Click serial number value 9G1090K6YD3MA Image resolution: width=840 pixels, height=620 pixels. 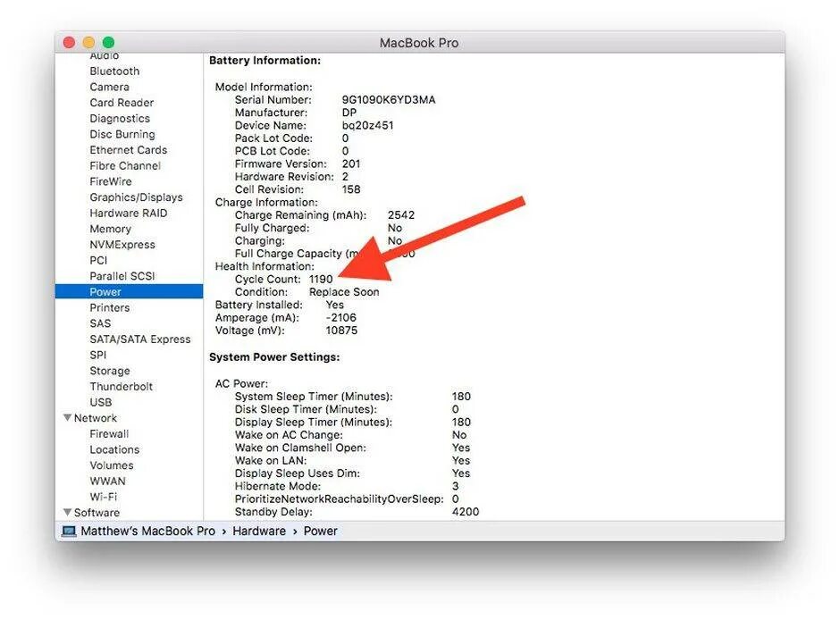389,99
